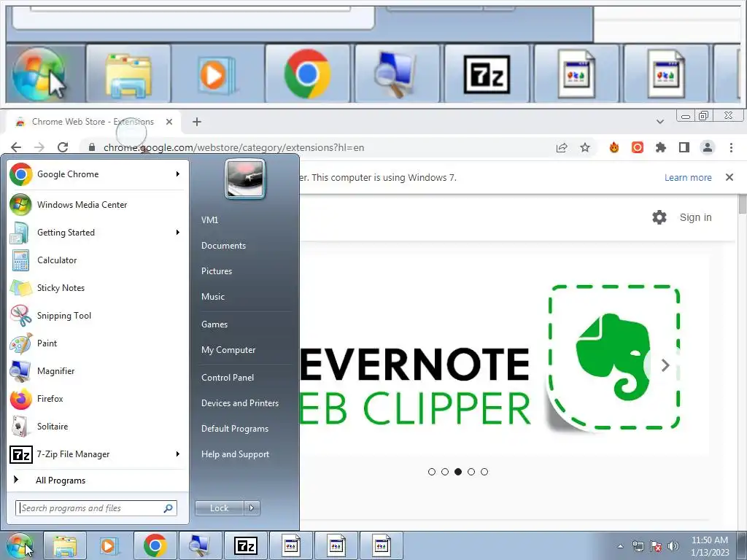Open Control Panel from Start menu

tap(228, 378)
